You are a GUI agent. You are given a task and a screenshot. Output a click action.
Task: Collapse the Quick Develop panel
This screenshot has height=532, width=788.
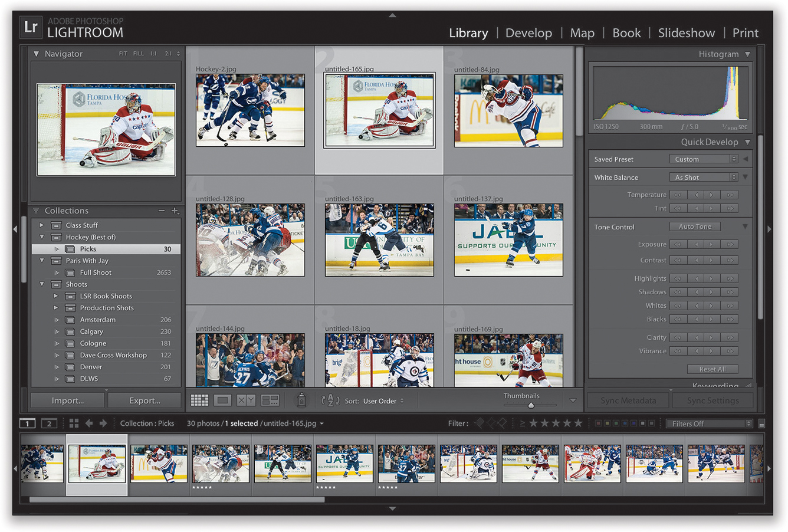pos(748,142)
